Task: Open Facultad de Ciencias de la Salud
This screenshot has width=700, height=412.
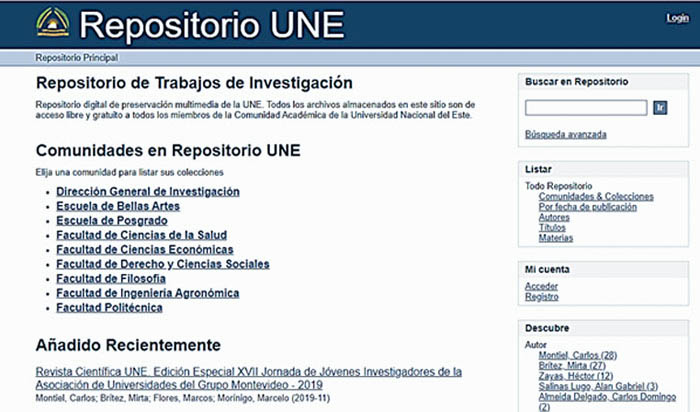Action: tap(142, 235)
